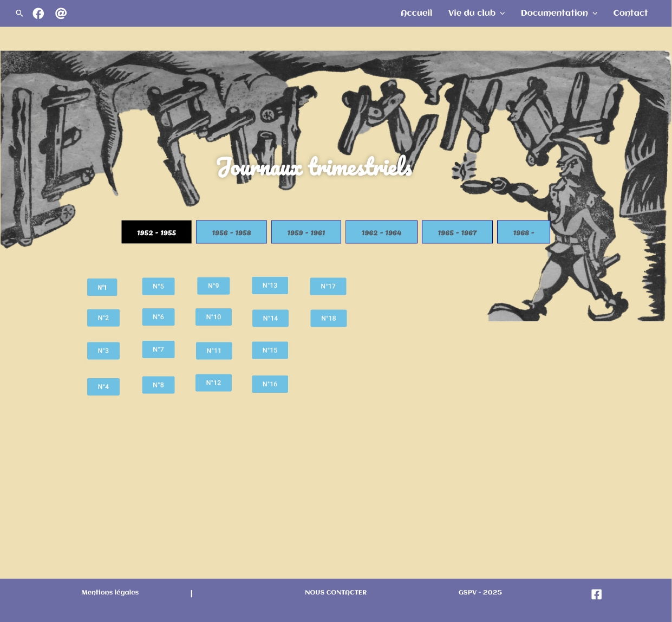Open the footer Facebook square icon
Image resolution: width=672 pixels, height=622 pixels.
pyautogui.click(x=596, y=594)
